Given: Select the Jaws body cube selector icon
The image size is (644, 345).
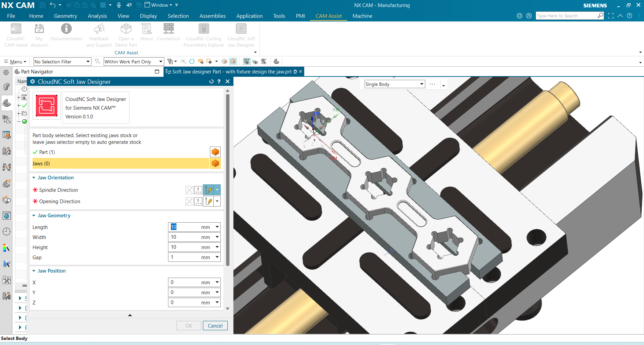Looking at the screenshot, I should click(x=215, y=163).
